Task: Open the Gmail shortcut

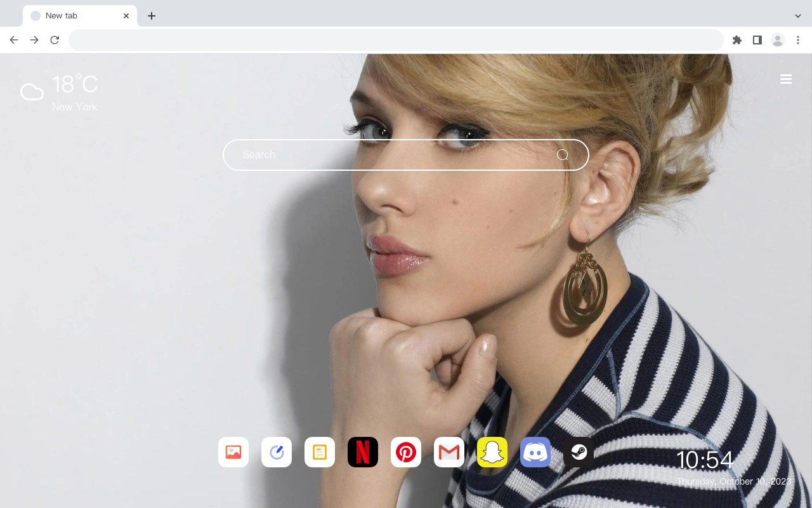Action: 449,452
